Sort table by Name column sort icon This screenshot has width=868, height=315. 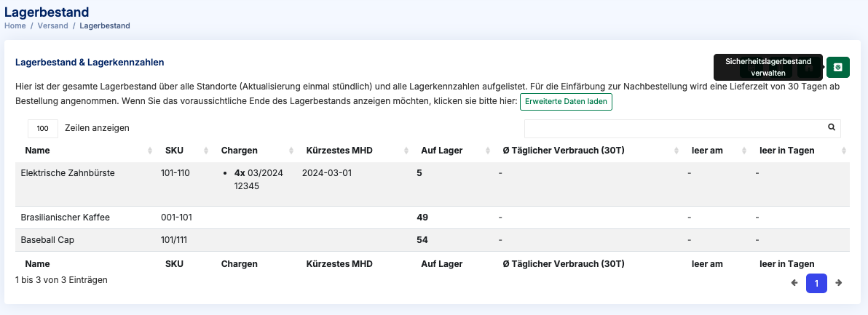tap(150, 151)
